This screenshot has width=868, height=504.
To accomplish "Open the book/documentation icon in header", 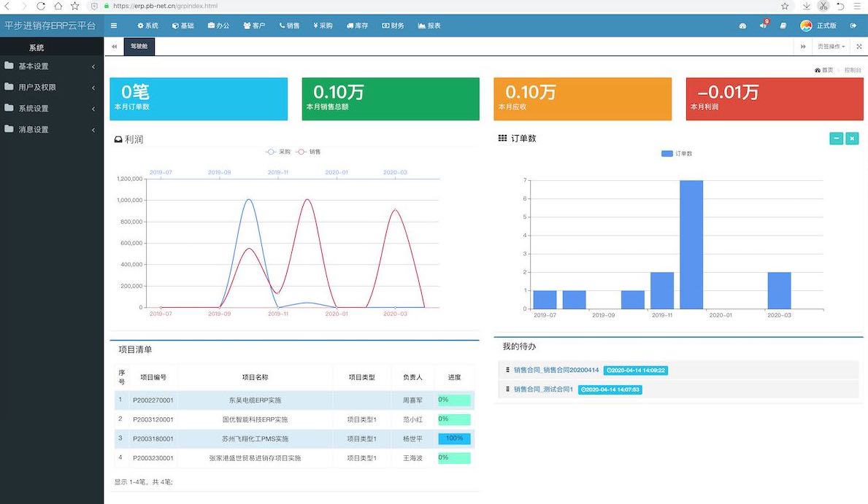I will click(x=783, y=26).
